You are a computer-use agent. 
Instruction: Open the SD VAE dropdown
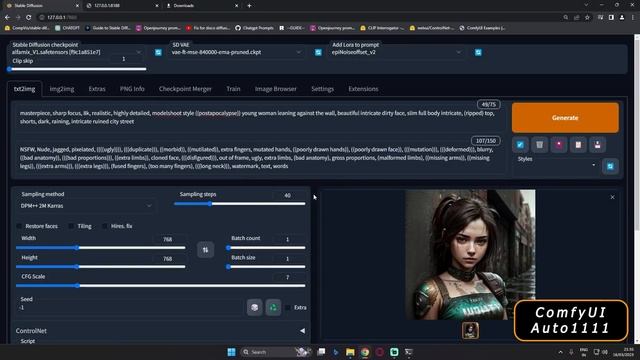(236, 52)
